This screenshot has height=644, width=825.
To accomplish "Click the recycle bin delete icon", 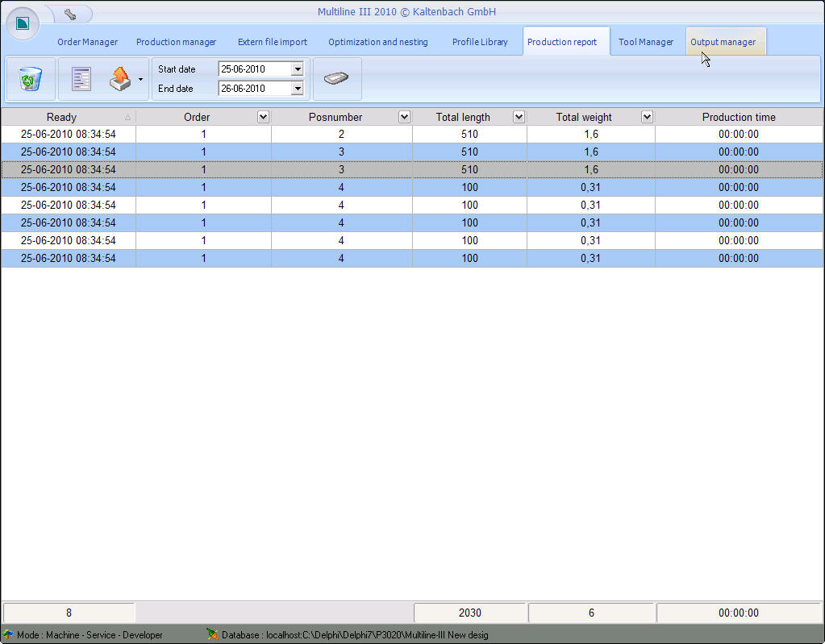I will pos(30,79).
